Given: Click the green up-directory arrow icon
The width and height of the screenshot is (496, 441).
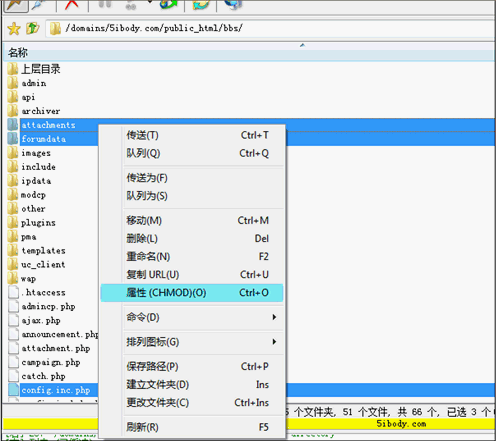Looking at the screenshot, I should tap(33, 28).
